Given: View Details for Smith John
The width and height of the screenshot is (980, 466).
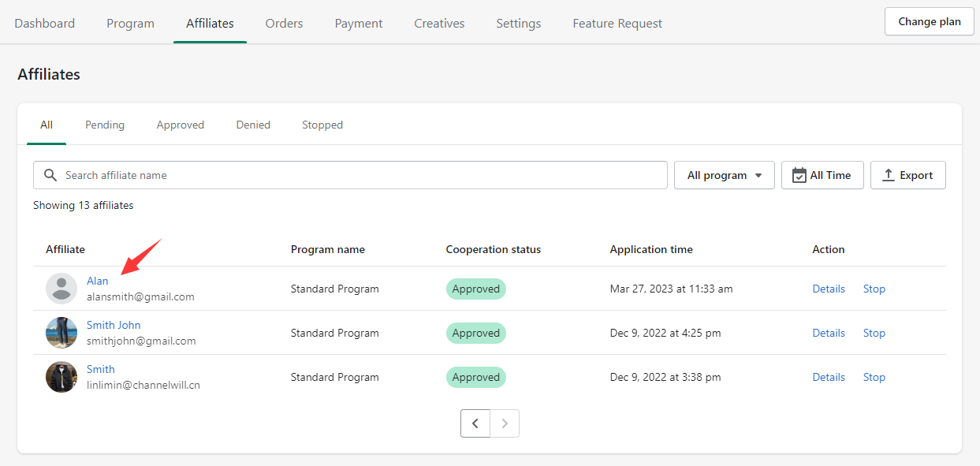Looking at the screenshot, I should [x=829, y=333].
